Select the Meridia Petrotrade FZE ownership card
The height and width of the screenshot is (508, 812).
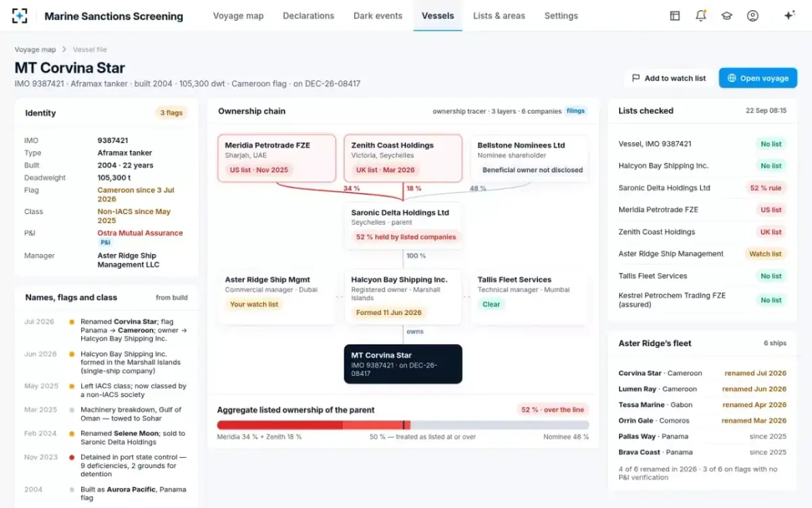click(277, 158)
